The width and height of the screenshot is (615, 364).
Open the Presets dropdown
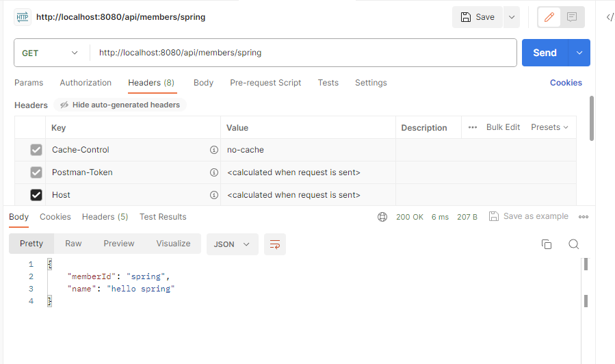pos(549,127)
